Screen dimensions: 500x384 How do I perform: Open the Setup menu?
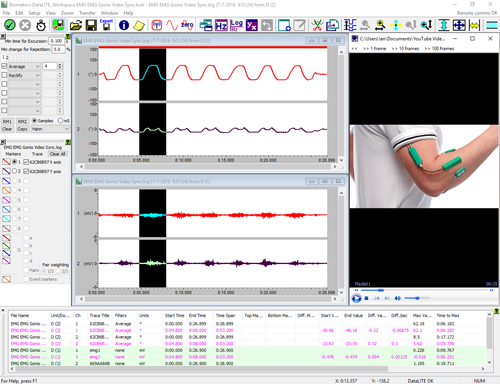pyautogui.click(x=34, y=13)
